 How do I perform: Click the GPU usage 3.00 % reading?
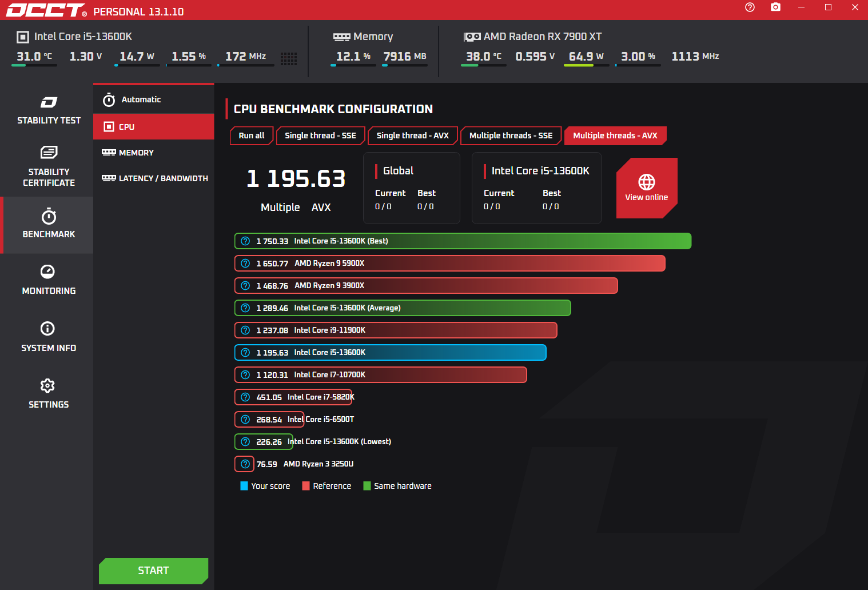638,57
